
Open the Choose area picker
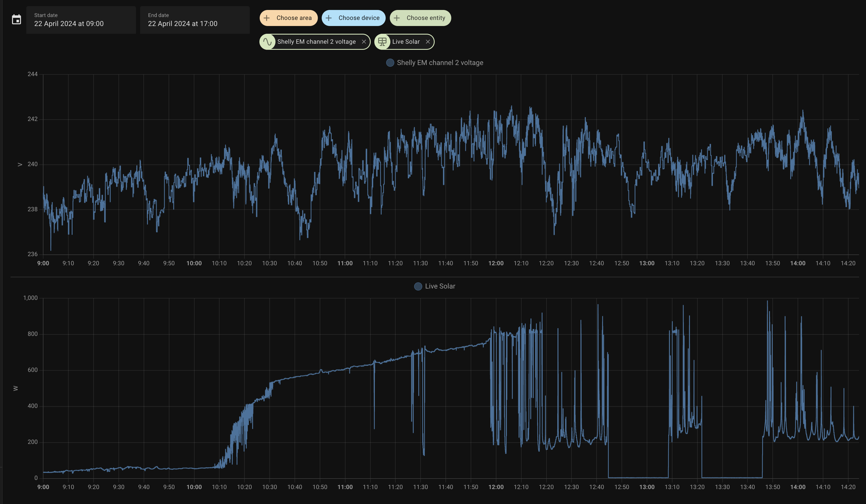tap(294, 18)
